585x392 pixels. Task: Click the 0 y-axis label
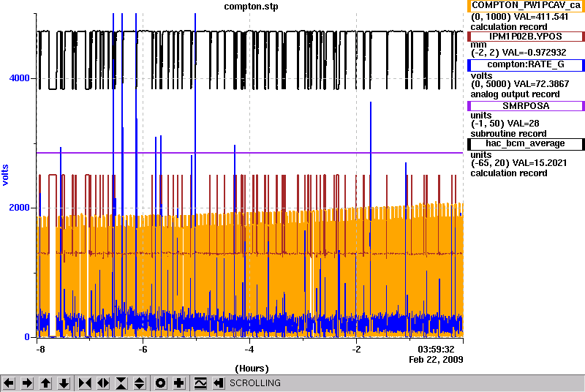(27, 337)
